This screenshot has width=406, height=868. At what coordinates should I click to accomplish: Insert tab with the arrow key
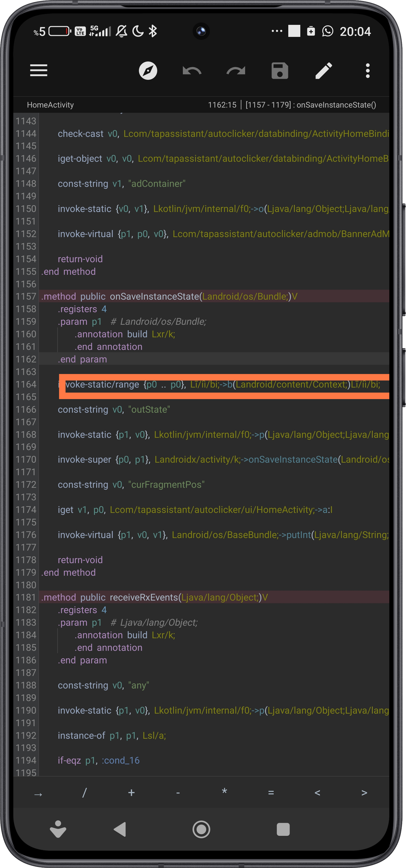[38, 794]
